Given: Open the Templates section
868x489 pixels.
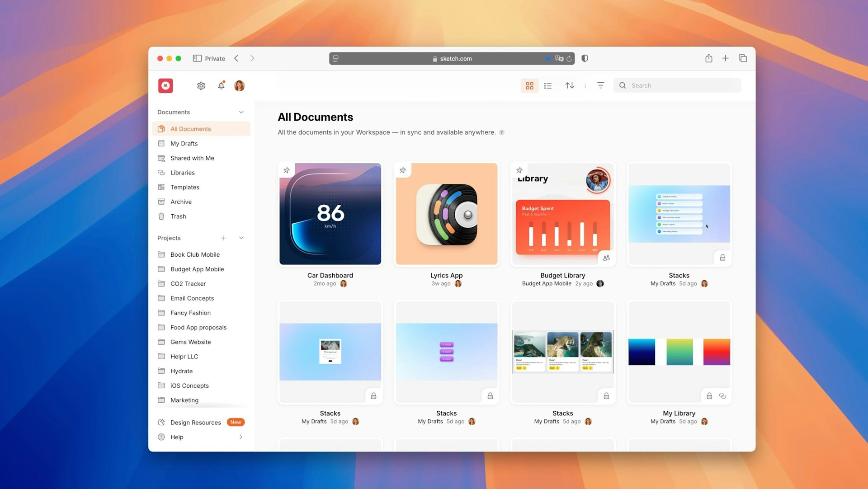Looking at the screenshot, I should click(184, 187).
